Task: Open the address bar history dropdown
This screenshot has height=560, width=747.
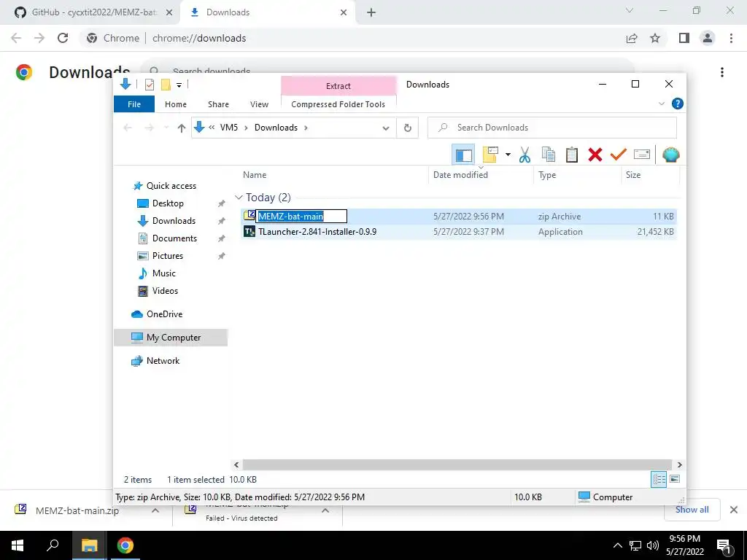Action: (x=386, y=128)
